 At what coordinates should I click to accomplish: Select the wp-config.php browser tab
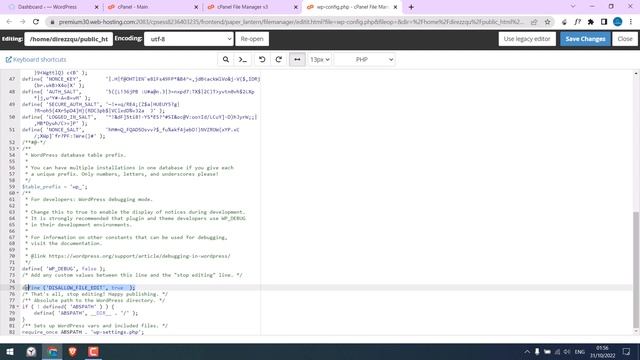pyautogui.click(x=352, y=7)
